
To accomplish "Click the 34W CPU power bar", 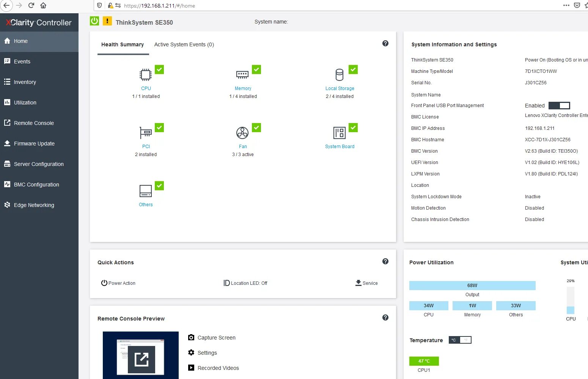I will tap(429, 306).
